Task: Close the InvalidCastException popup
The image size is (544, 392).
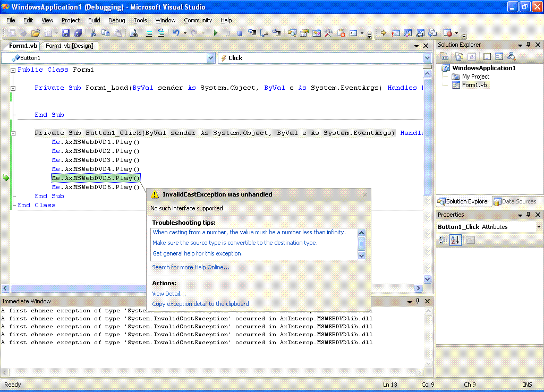Action: pos(364,194)
